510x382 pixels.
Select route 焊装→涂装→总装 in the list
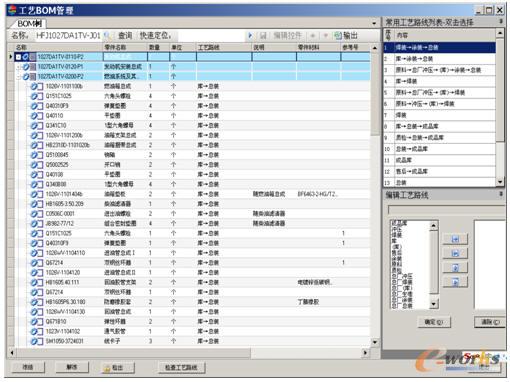click(x=439, y=48)
